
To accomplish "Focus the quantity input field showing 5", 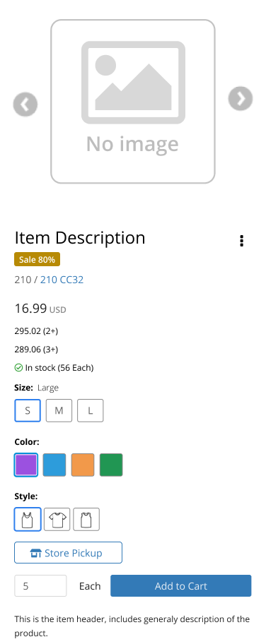I will (x=40, y=585).
